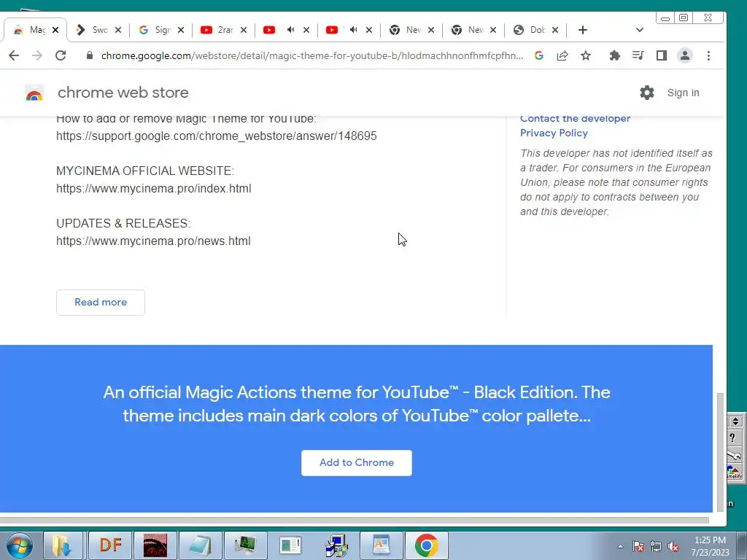The width and height of the screenshot is (747, 560).
Task: Open the notepad taskbar icon
Action: click(200, 545)
